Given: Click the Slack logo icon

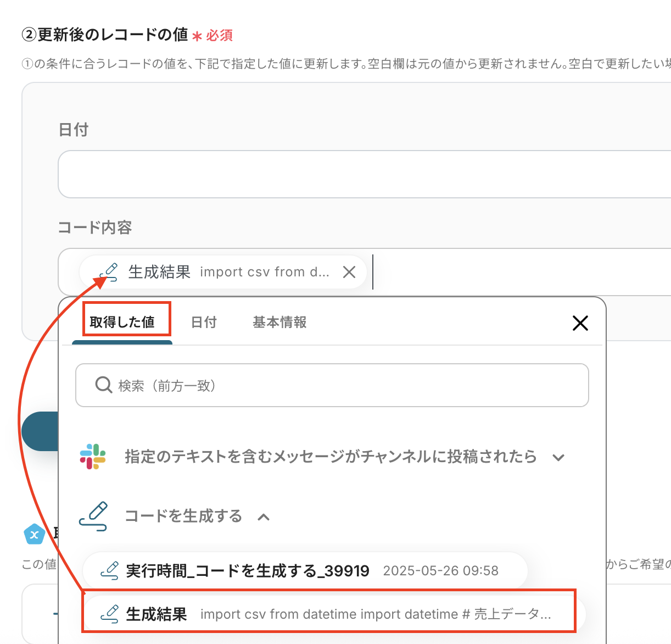Looking at the screenshot, I should click(x=93, y=457).
